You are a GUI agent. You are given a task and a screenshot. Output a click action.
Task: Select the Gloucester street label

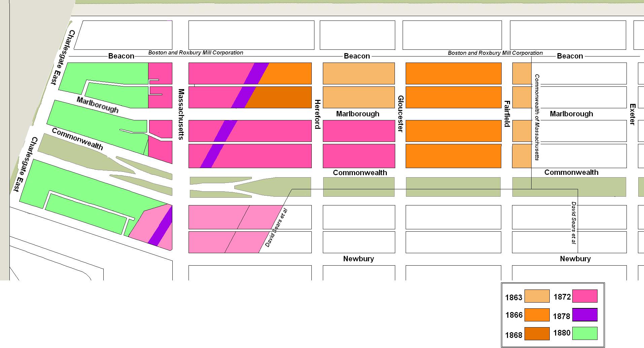tap(400, 114)
